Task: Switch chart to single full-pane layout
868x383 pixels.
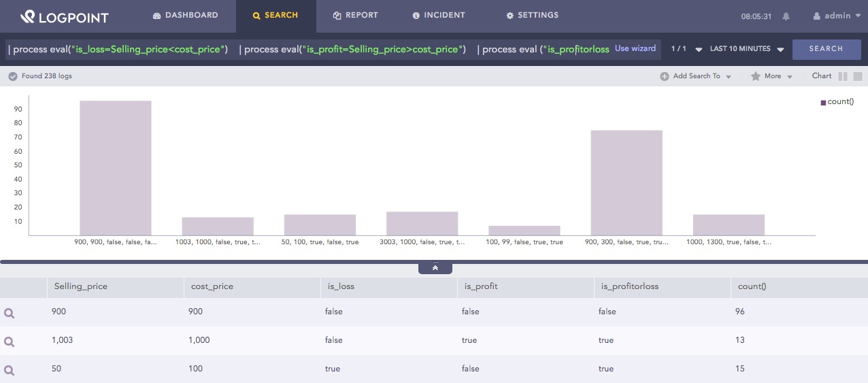Action: coord(858,76)
